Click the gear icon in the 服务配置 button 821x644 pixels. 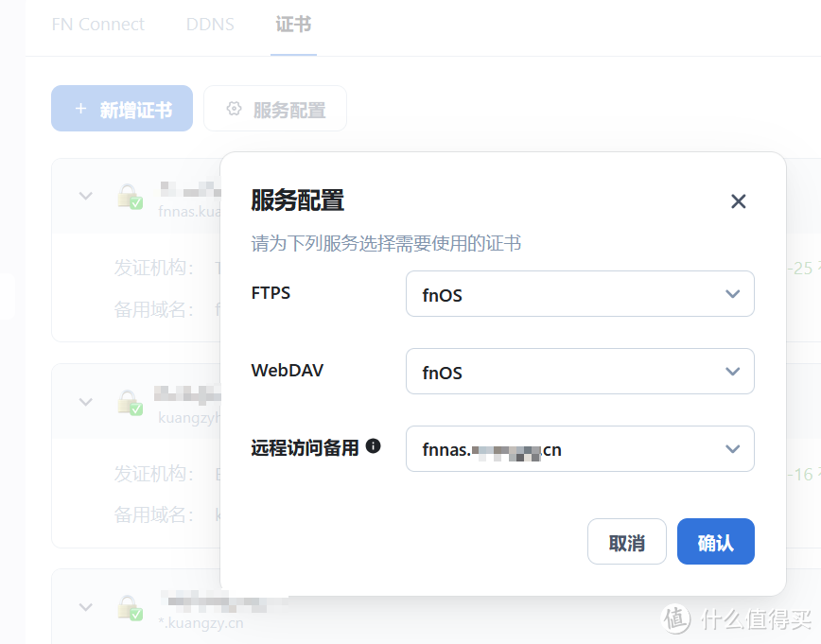[233, 108]
